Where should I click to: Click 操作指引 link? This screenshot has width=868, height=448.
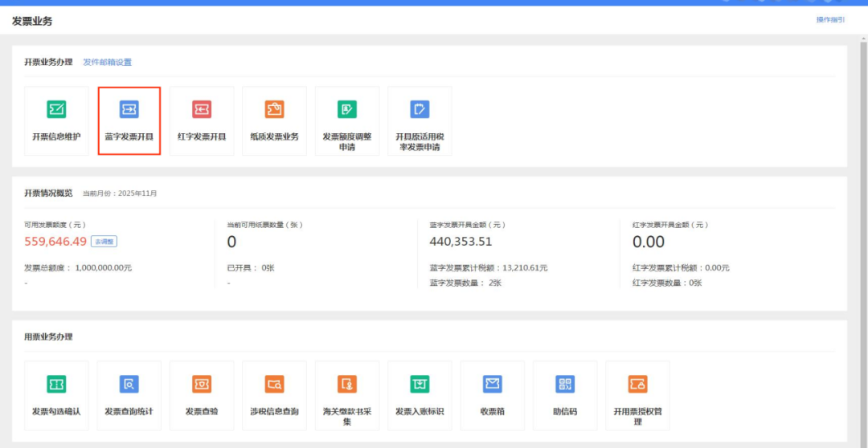[830, 19]
